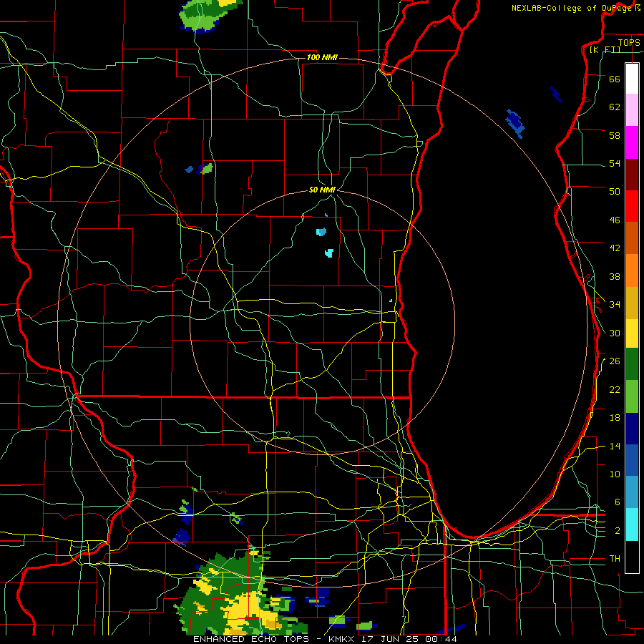
Task: Select the dark green legend swatch
Action: [632, 364]
